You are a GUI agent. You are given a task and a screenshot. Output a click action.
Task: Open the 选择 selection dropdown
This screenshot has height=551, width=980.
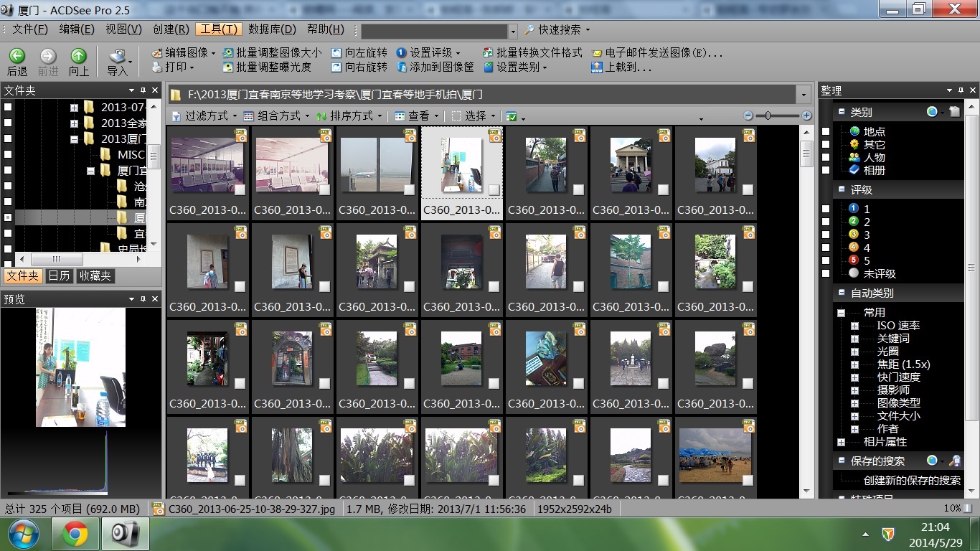pyautogui.click(x=474, y=116)
